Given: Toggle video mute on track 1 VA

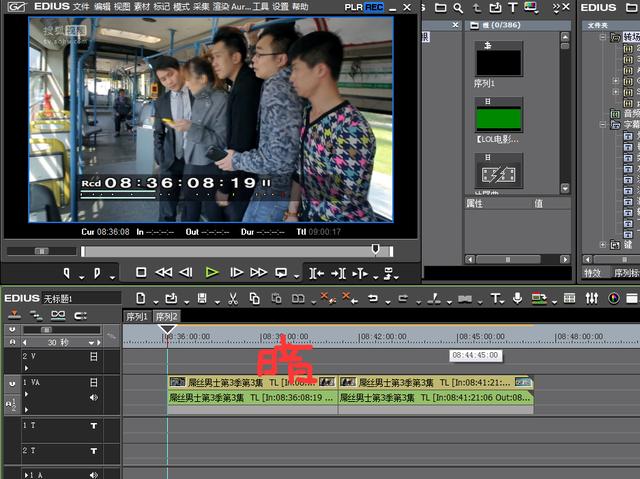Looking at the screenshot, I should [x=93, y=382].
